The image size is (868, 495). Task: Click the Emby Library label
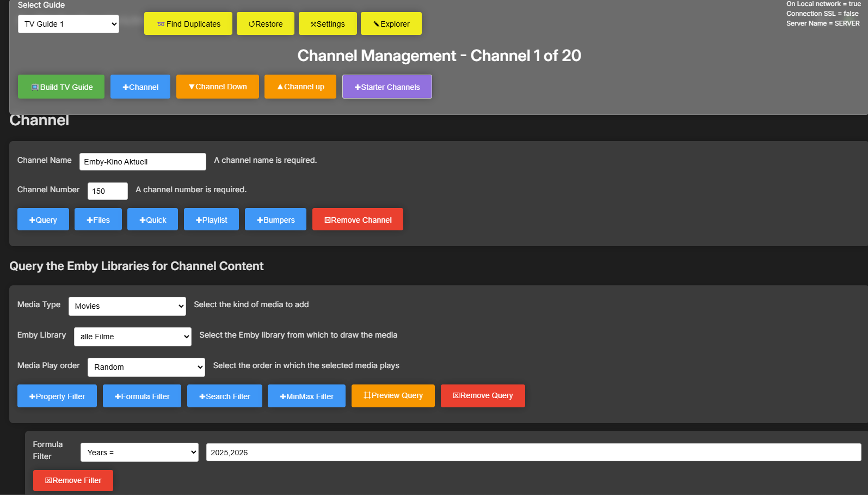(x=42, y=335)
